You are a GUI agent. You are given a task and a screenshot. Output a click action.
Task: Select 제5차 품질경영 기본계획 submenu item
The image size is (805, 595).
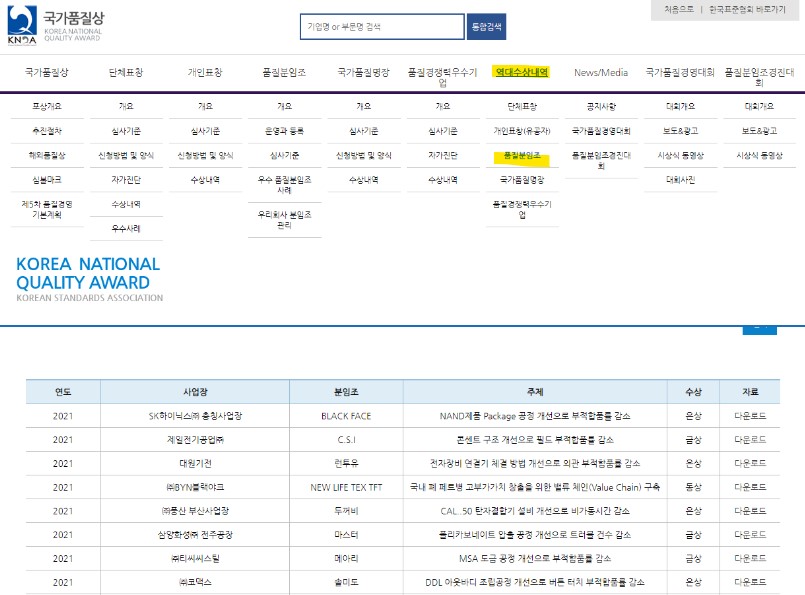pos(47,209)
